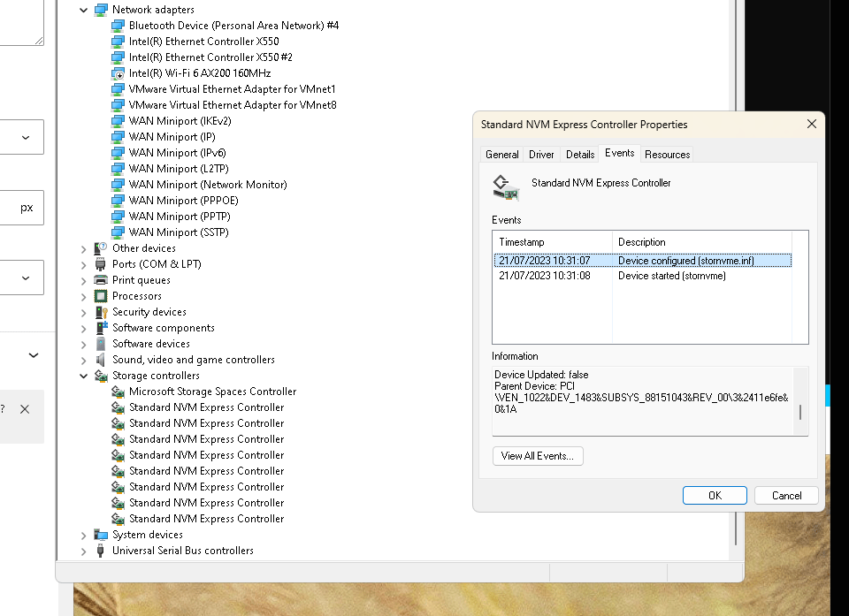
Task: Switch to the Details tab
Action: pyautogui.click(x=580, y=155)
